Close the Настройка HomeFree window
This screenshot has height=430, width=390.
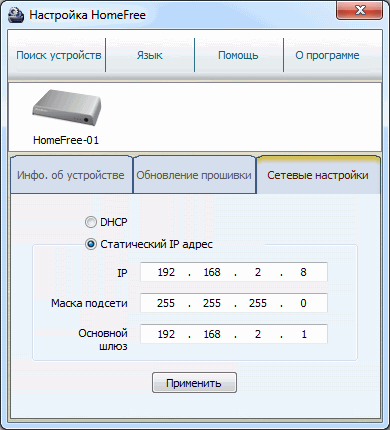coord(359,11)
